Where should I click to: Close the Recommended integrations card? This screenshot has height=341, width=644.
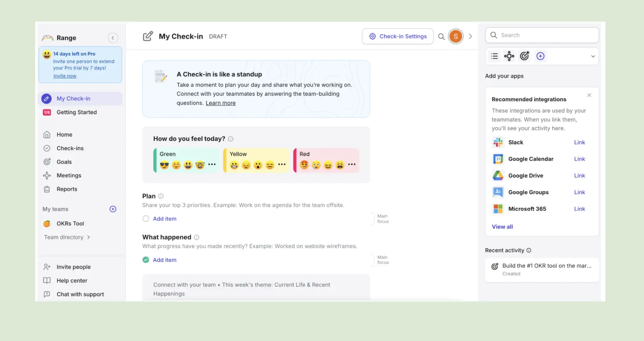(589, 95)
